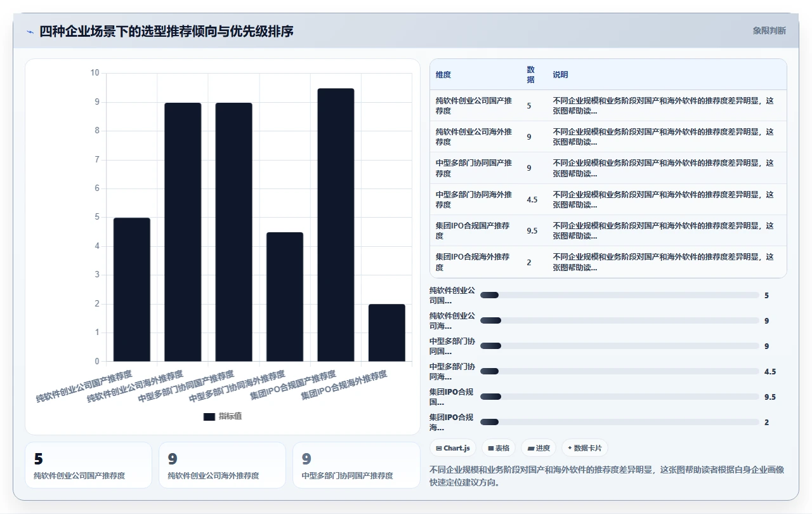This screenshot has width=812, height=514.
Task: Click the header icon beside the title
Action: coord(30,32)
